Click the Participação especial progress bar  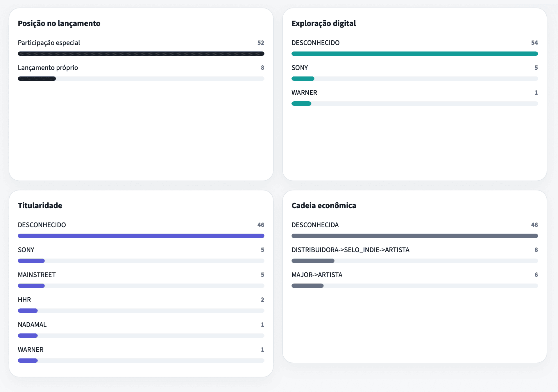[x=141, y=54]
